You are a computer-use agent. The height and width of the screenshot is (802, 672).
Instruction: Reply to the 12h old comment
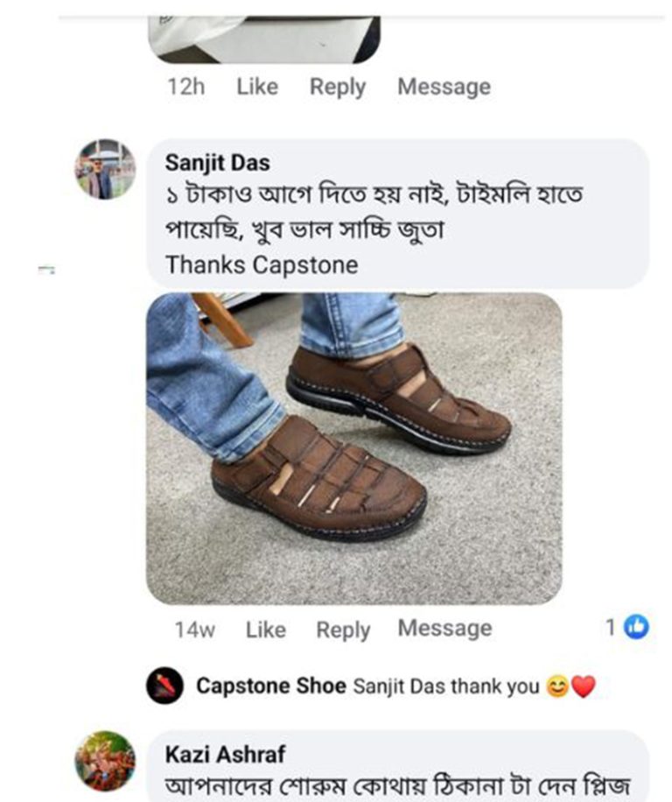pos(337,87)
